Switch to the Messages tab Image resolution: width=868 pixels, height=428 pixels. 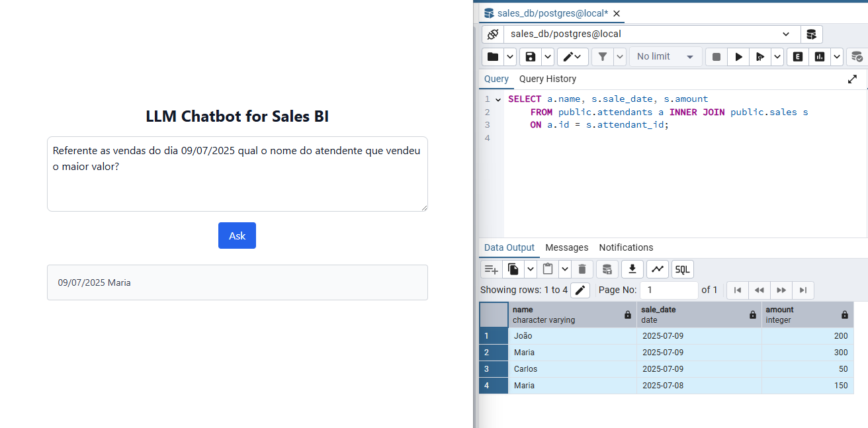pos(567,247)
